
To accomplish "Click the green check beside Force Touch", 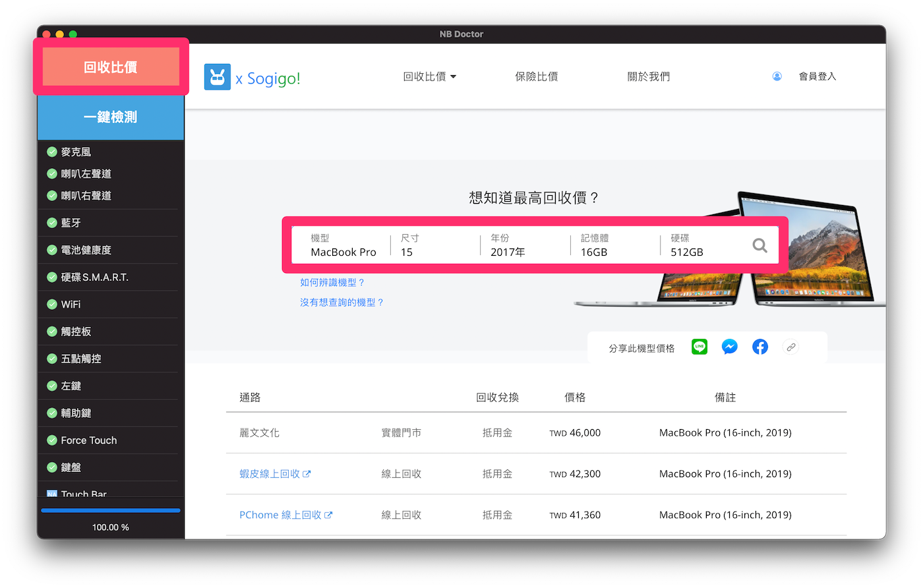I will 52,440.
